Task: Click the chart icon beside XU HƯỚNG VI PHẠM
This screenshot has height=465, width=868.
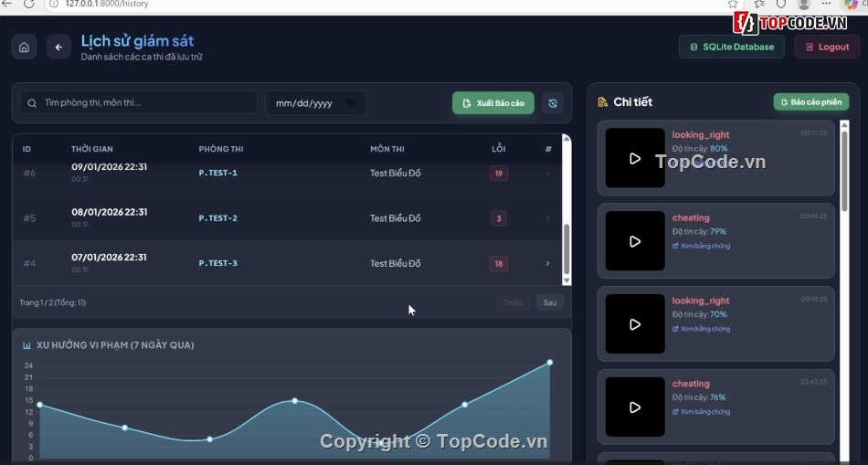Action: pos(26,345)
